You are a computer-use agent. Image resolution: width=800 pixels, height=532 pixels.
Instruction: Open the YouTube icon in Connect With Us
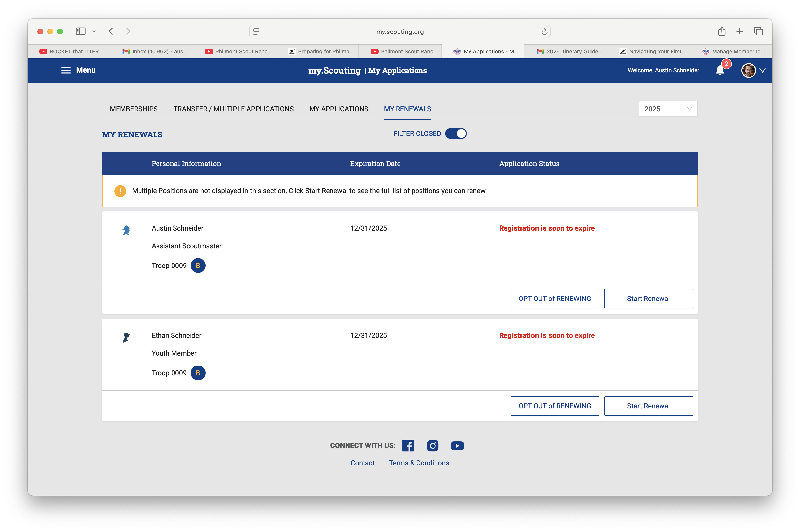pos(457,446)
